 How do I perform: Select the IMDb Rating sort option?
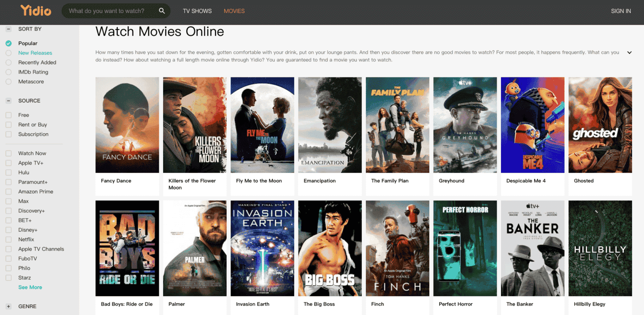click(x=9, y=72)
